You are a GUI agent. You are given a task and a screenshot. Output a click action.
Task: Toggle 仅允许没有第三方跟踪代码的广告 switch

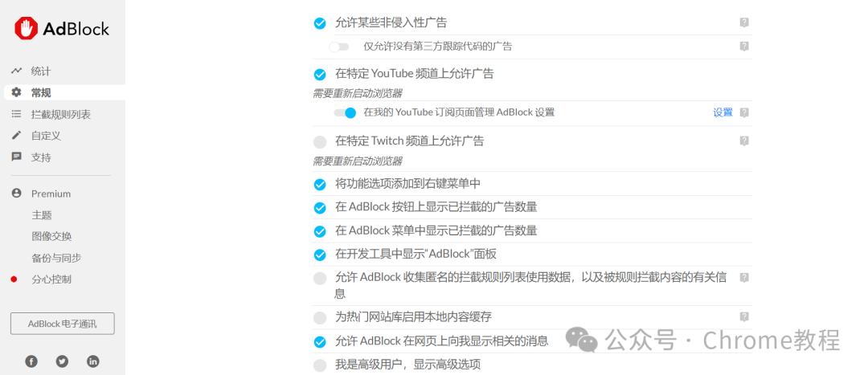[x=339, y=47]
